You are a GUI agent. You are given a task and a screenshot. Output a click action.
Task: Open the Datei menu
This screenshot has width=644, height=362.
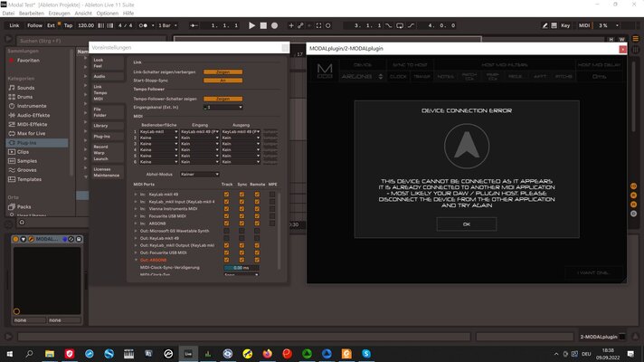(8, 14)
